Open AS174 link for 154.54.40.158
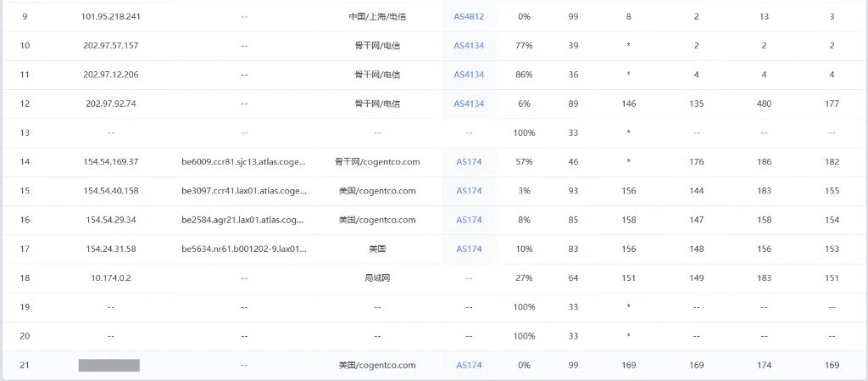The height and width of the screenshot is (381, 868). point(469,190)
